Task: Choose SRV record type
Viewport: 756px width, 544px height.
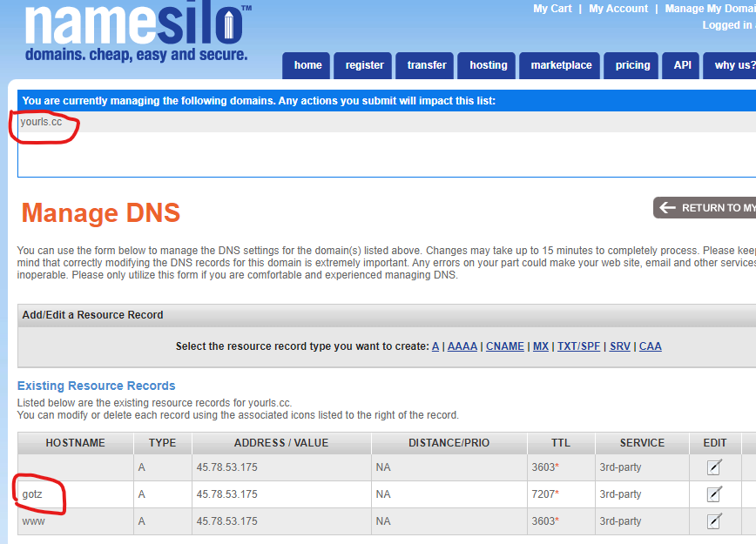Action: click(619, 346)
